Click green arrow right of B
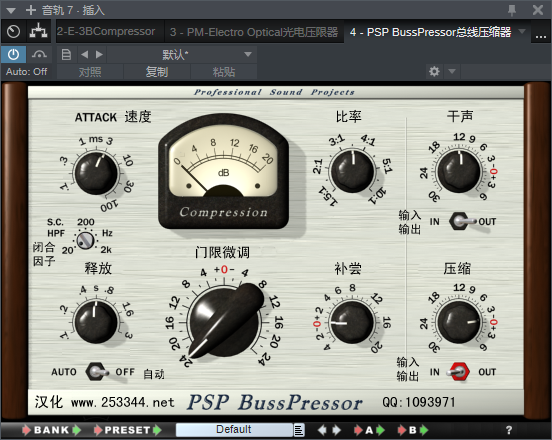 point(424,430)
